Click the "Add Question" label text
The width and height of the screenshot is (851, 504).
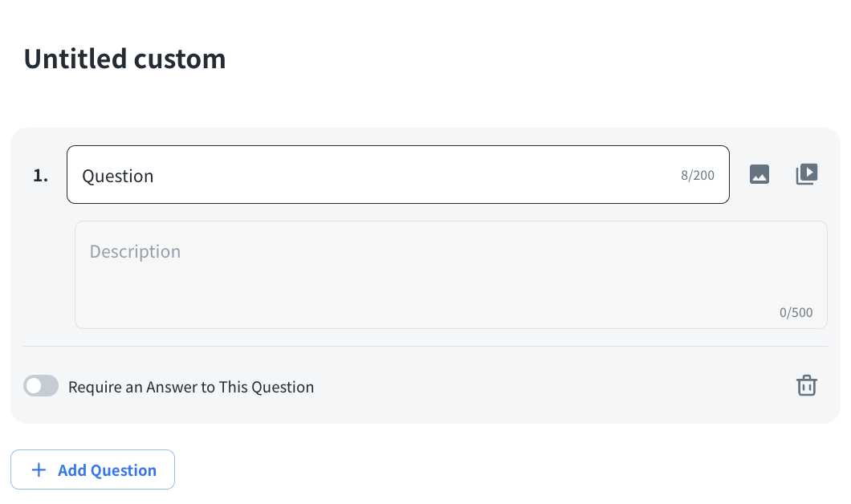point(107,470)
